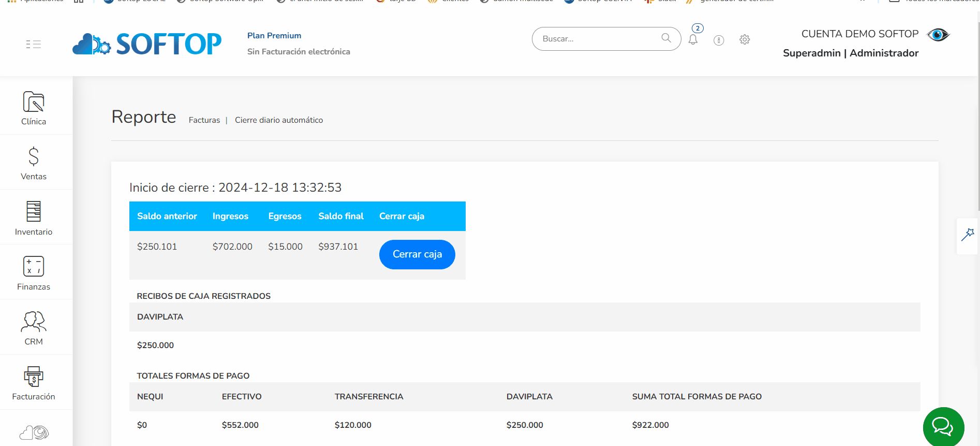Go to Facturas breadcrumb link
Viewport: 980px width, 446px height.
click(204, 120)
